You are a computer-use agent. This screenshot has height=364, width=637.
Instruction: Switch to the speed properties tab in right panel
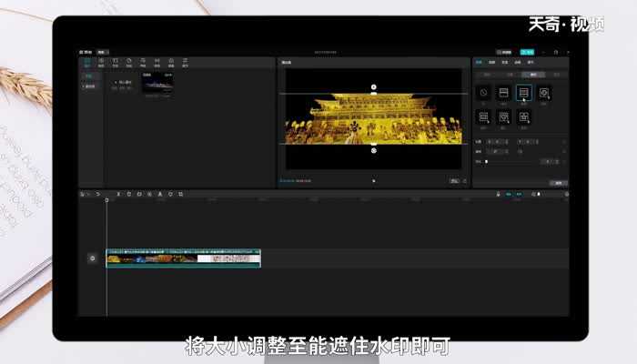(x=504, y=62)
